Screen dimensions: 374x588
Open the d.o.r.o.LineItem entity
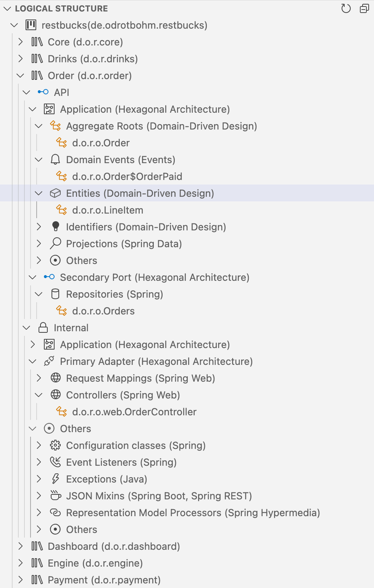pos(107,210)
